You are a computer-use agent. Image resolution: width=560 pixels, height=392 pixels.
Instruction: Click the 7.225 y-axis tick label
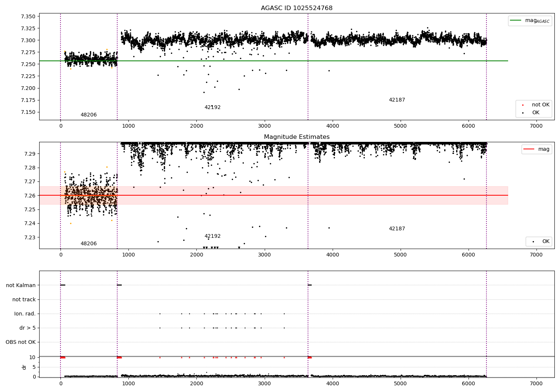28,76
